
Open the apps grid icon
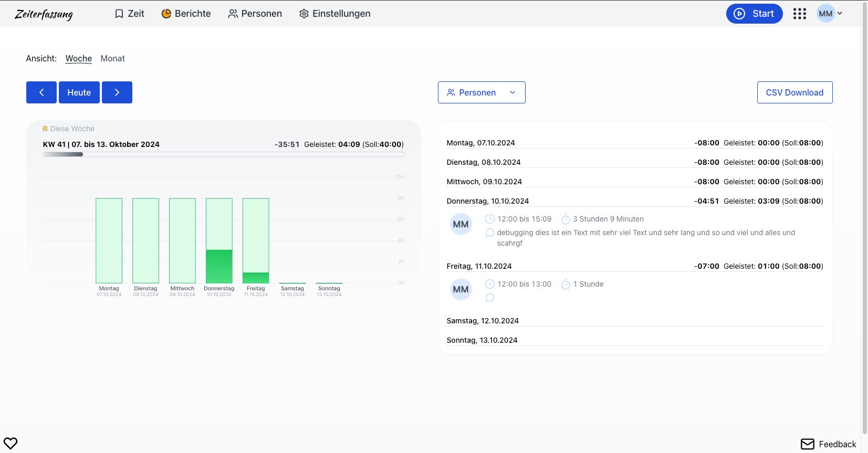coord(799,14)
